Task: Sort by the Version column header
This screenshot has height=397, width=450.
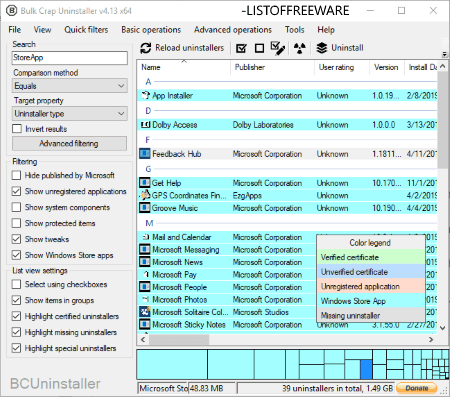Action: (x=387, y=67)
